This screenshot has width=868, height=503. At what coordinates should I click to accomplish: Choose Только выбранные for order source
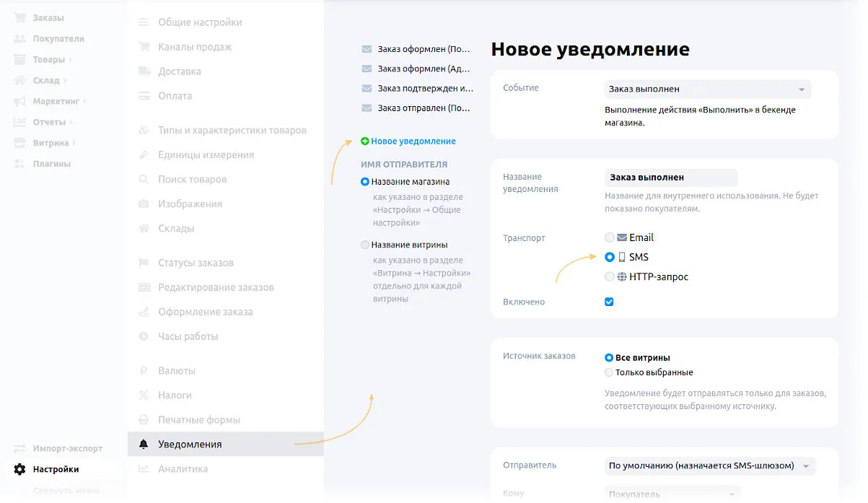[x=610, y=372]
